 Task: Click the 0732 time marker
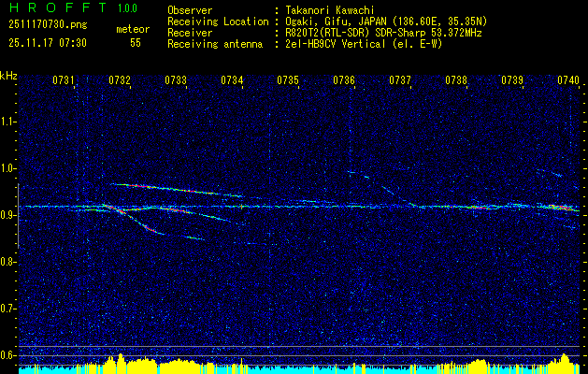(x=120, y=80)
